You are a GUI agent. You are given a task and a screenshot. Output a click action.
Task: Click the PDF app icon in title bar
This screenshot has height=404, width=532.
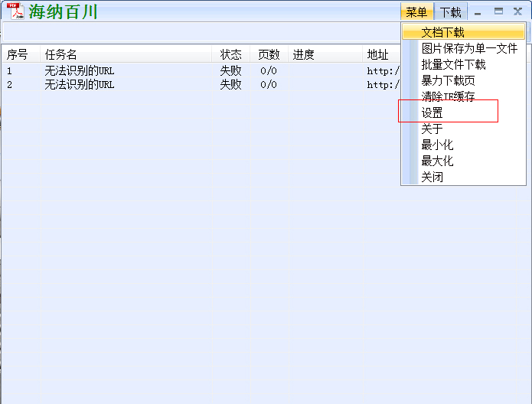[16, 11]
